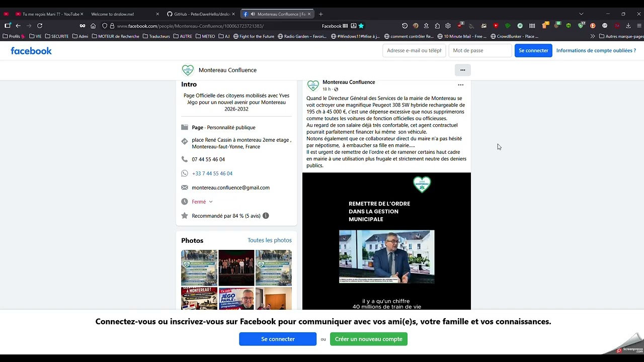The width and height of the screenshot is (644, 362).
Task: Open browser downloads panel
Action: click(x=628, y=26)
